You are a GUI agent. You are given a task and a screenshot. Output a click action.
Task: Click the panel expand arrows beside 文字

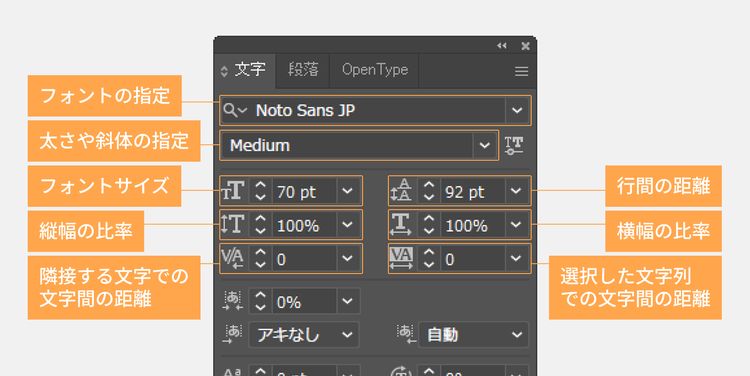click(224, 71)
